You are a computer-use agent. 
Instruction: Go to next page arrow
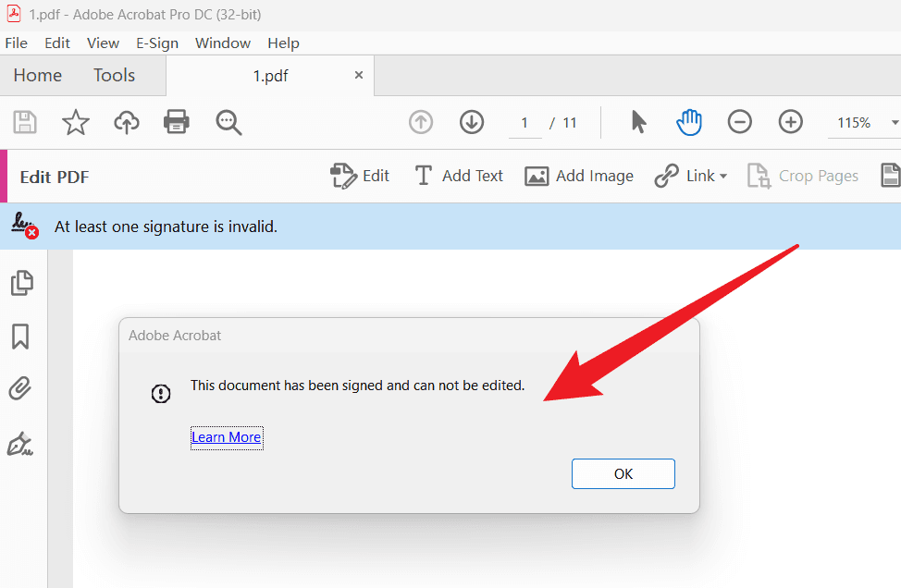pos(472,122)
